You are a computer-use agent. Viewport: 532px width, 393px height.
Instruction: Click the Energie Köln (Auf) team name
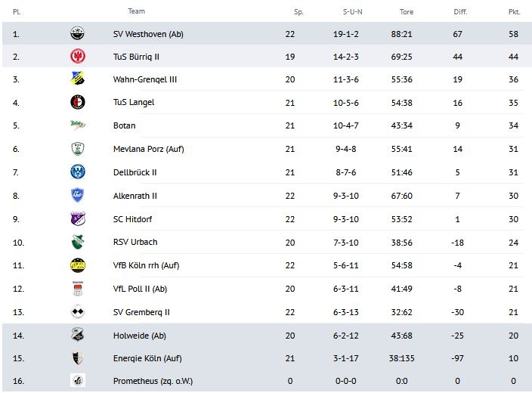(147, 358)
